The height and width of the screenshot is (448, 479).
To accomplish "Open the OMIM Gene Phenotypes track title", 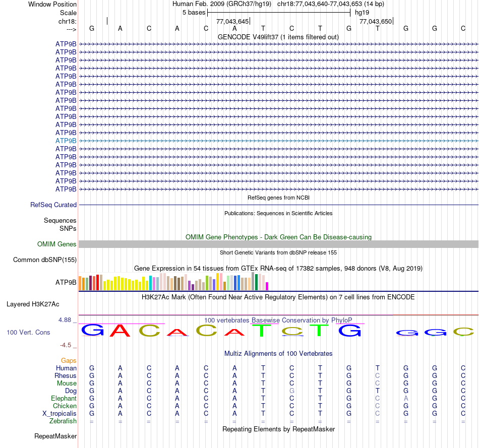I will pyautogui.click(x=278, y=237).
